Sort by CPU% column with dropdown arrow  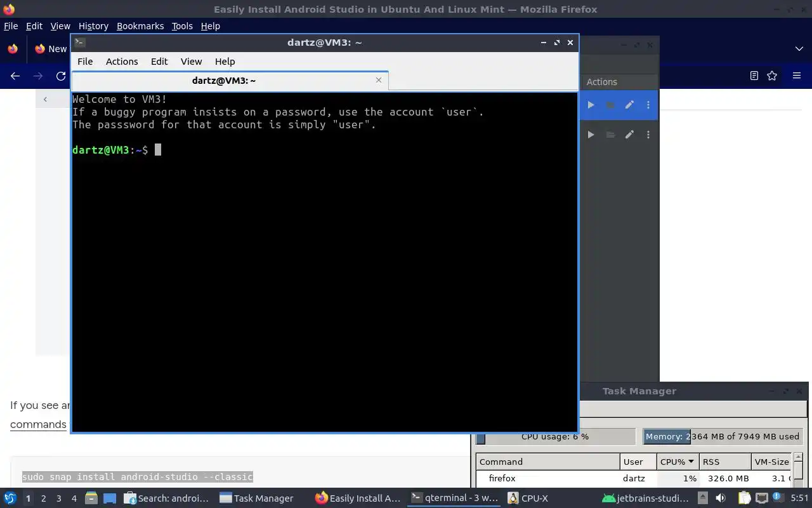(678, 462)
